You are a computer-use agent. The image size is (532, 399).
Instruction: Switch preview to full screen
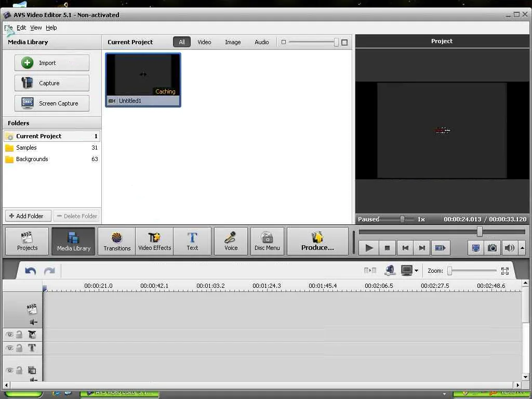(476, 248)
